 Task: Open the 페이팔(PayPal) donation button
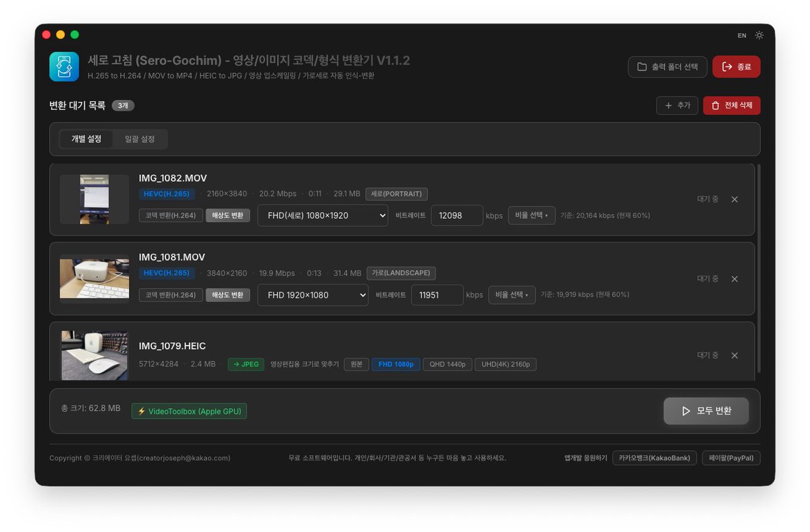[731, 458]
